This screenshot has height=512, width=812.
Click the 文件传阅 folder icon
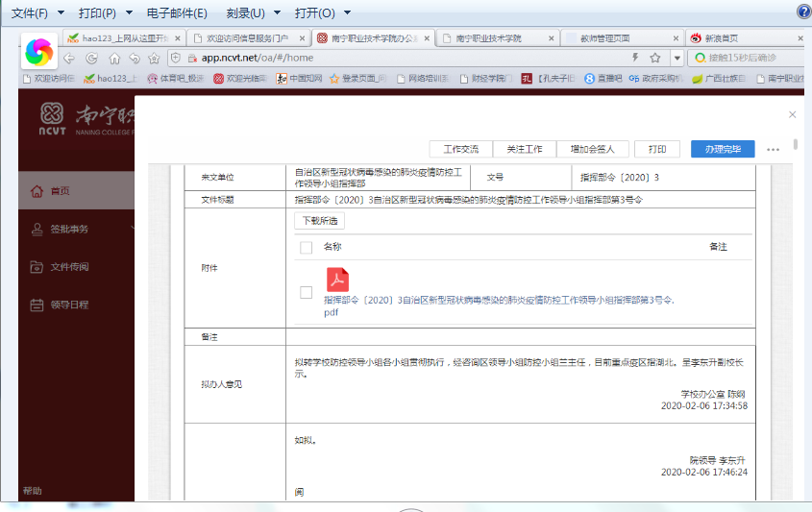(x=37, y=267)
